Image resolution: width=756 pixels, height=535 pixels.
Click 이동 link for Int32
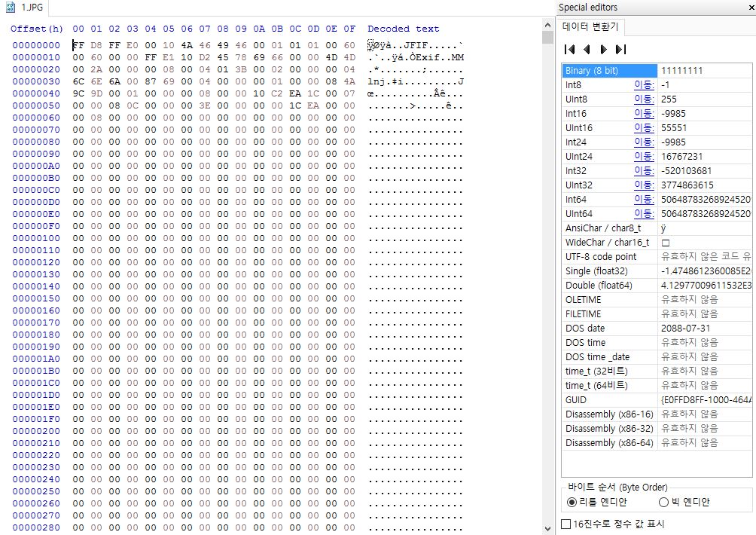(644, 171)
